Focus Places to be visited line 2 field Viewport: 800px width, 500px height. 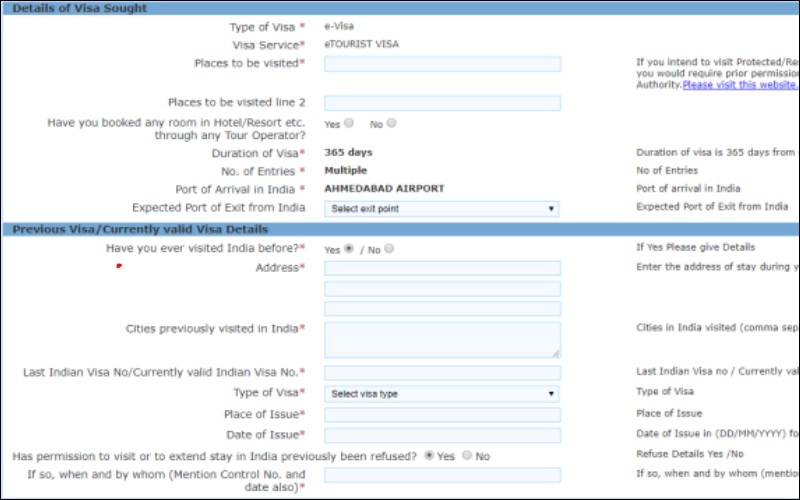[442, 103]
